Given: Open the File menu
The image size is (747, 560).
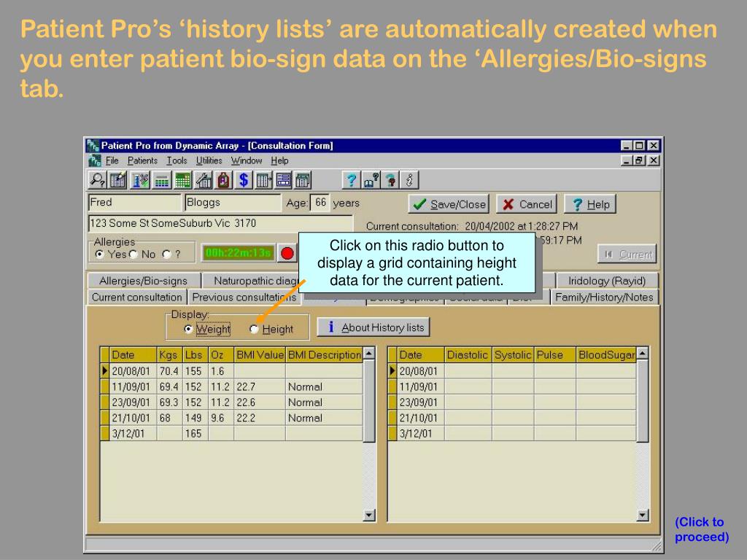Looking at the screenshot, I should pos(112,160).
